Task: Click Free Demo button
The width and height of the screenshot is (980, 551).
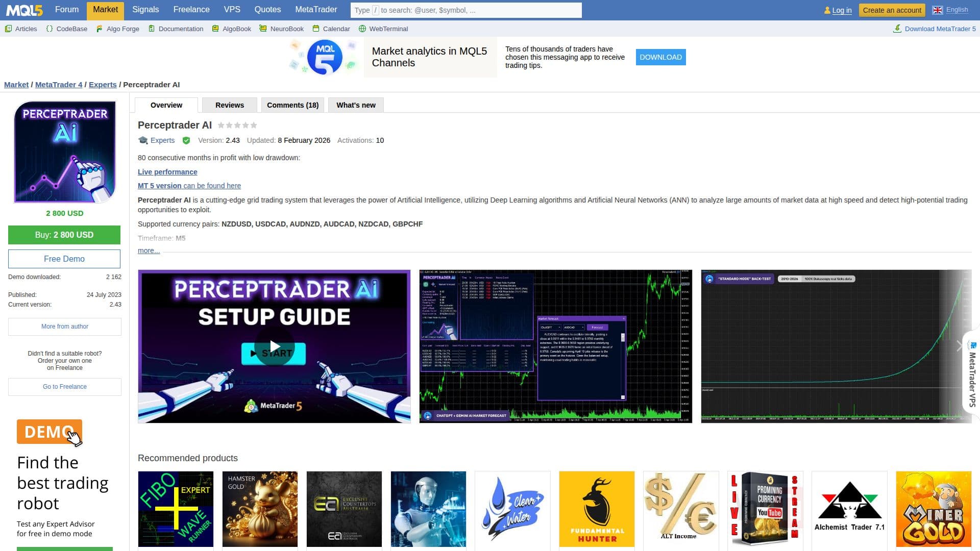Action: pyautogui.click(x=64, y=259)
